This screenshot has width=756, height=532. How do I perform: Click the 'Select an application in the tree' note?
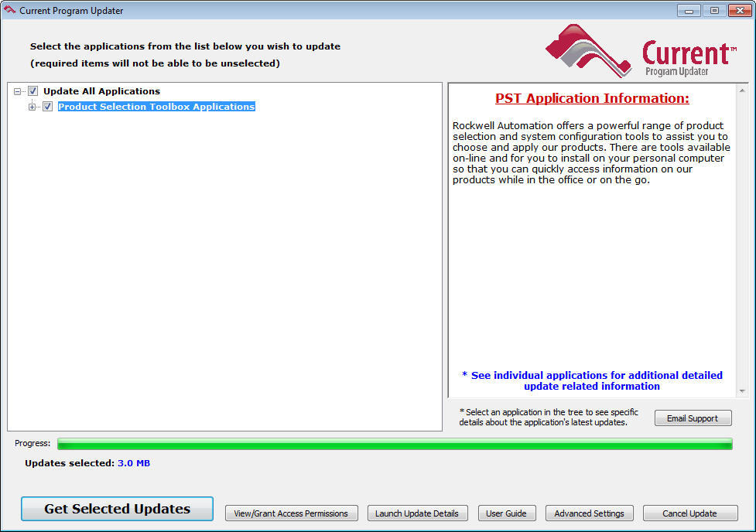(x=549, y=418)
